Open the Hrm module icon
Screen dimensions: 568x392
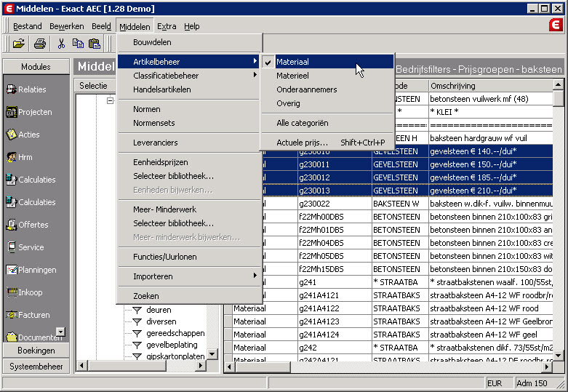tap(11, 157)
